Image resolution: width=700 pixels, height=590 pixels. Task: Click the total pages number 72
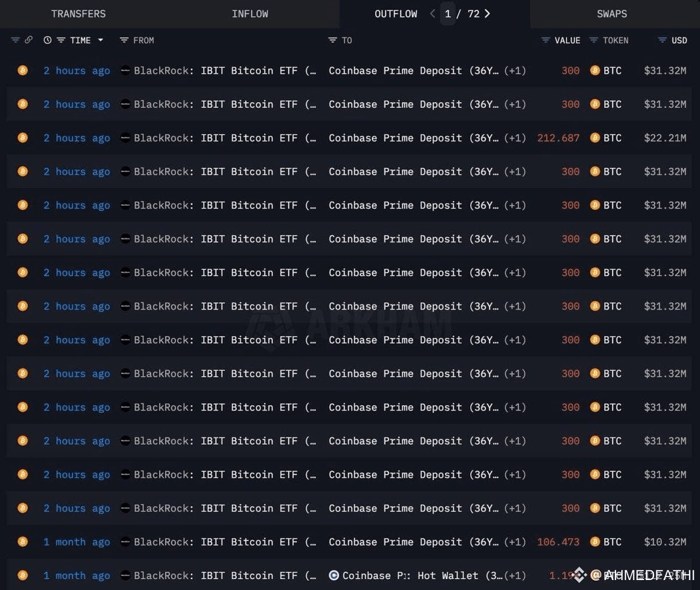(474, 13)
